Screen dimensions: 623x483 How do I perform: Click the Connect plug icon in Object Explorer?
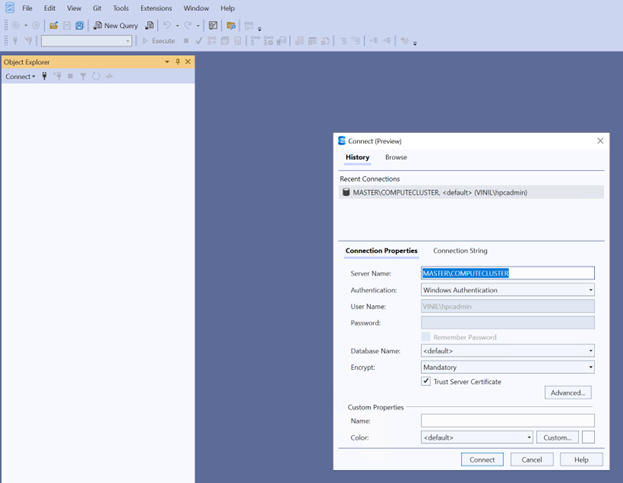(45, 76)
